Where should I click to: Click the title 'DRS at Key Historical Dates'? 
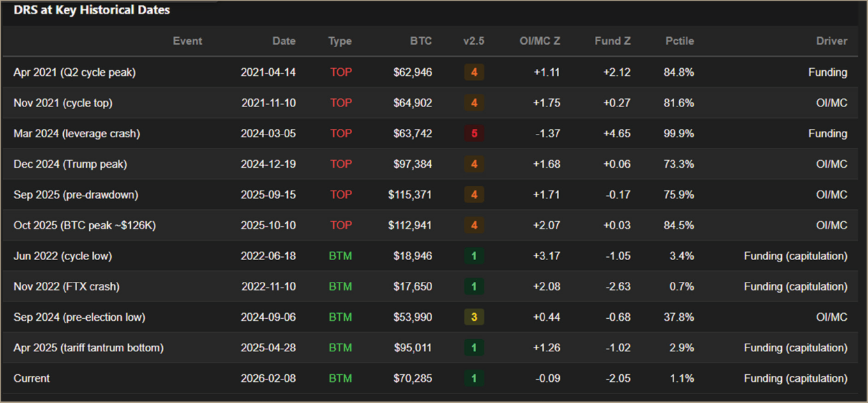pyautogui.click(x=92, y=10)
